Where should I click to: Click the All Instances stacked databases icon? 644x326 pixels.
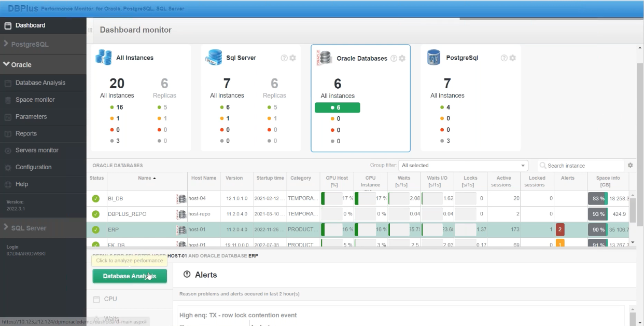pos(104,57)
